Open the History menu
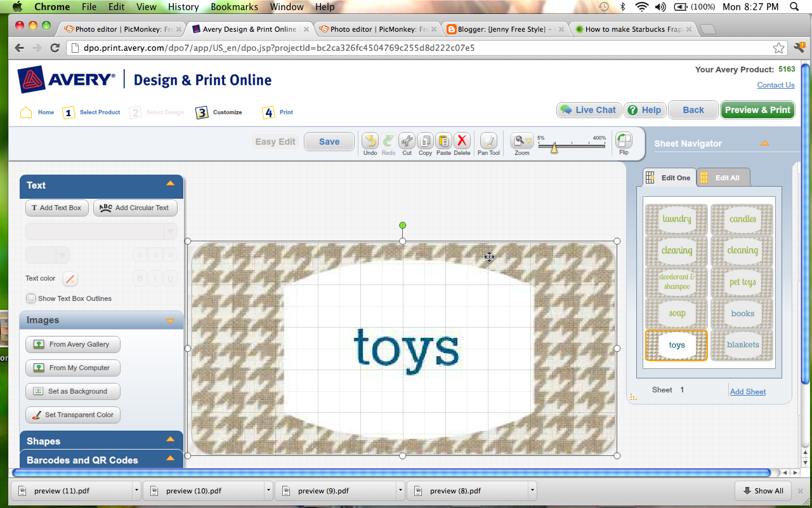This screenshot has height=508, width=812. pyautogui.click(x=183, y=7)
